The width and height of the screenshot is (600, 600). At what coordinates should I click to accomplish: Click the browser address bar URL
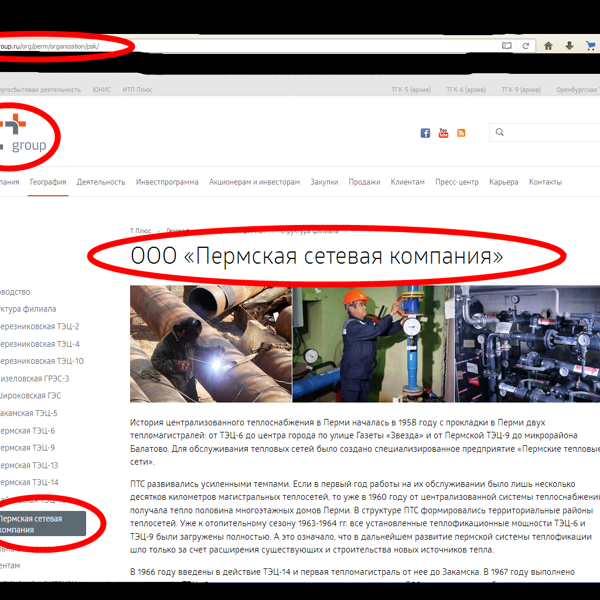[49, 46]
